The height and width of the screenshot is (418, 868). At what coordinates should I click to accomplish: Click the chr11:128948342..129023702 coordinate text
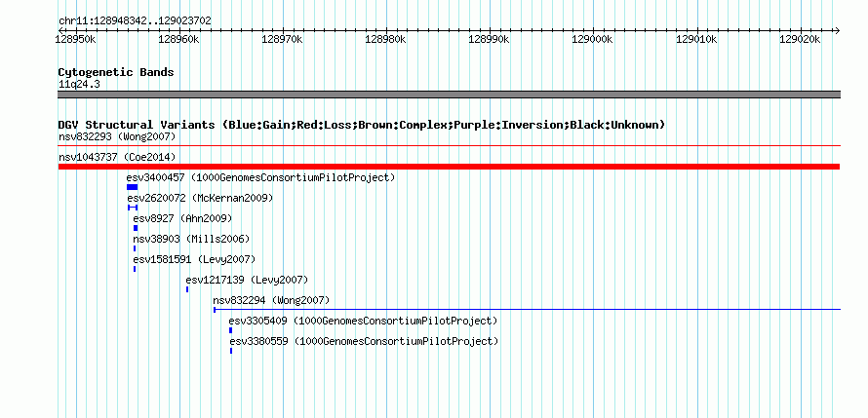135,21
